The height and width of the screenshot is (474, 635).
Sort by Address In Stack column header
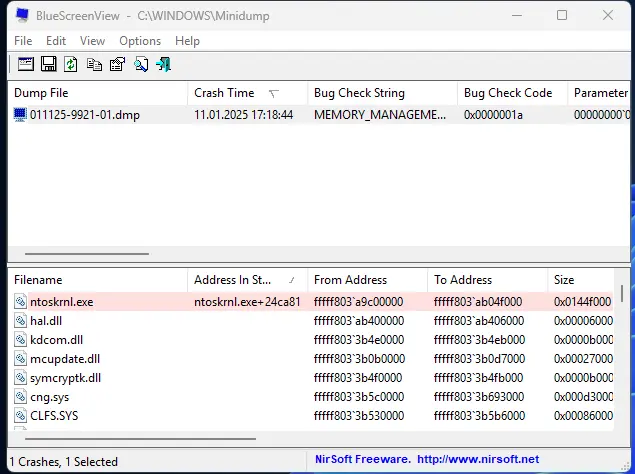click(x=247, y=280)
